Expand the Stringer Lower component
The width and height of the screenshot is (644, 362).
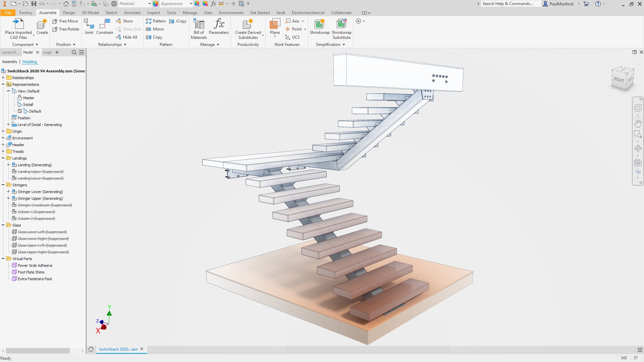coord(8,192)
